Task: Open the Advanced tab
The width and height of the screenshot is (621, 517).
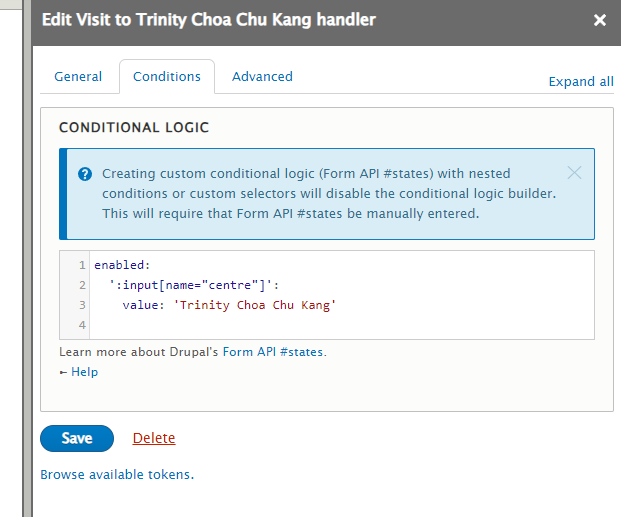Action: [262, 77]
